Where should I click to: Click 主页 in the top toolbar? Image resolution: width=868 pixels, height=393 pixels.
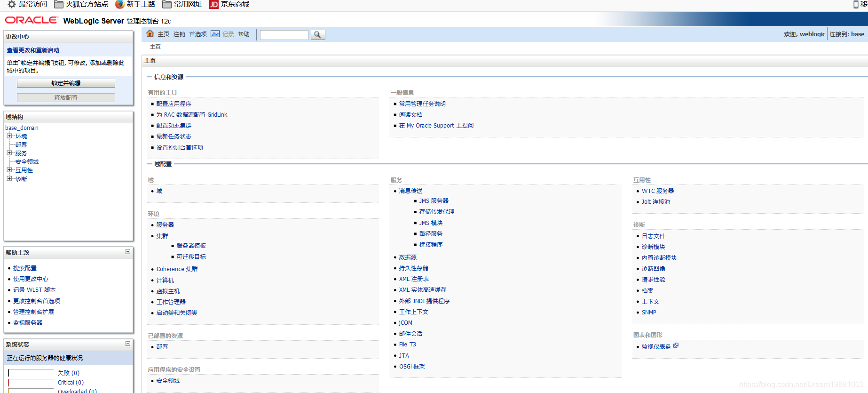[164, 34]
